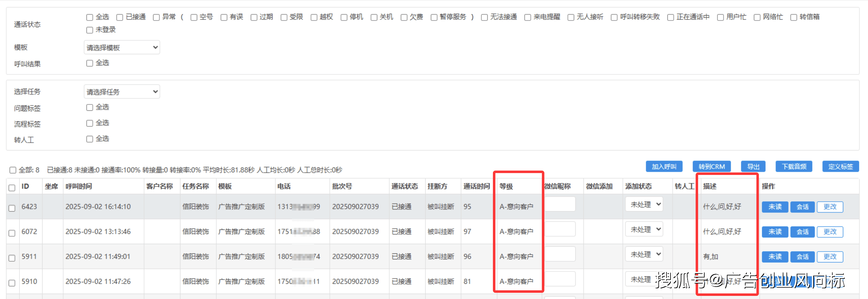868x299 pixels.
Task: Open the 请选择模板 dropdown
Action: click(122, 47)
